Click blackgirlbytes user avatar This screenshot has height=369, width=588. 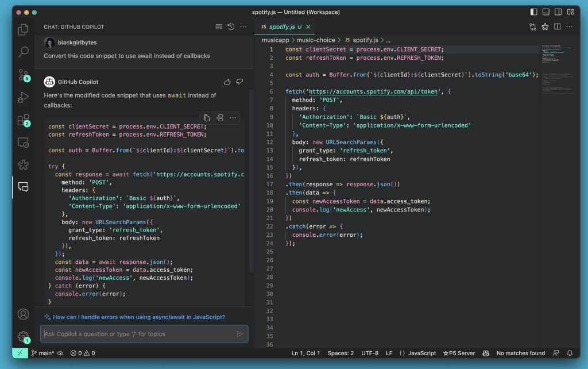click(49, 43)
